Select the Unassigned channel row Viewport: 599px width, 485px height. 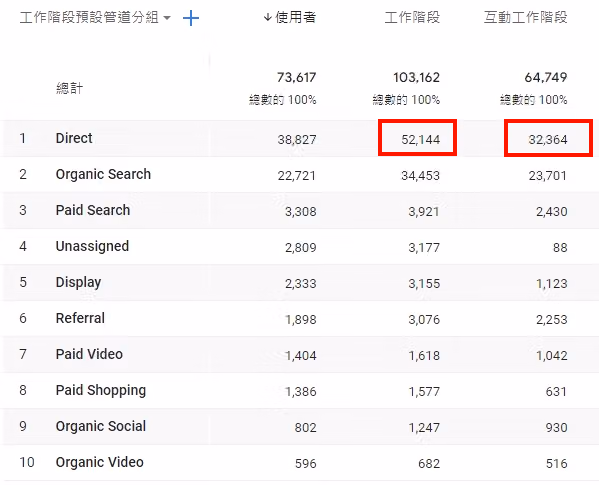point(300,246)
